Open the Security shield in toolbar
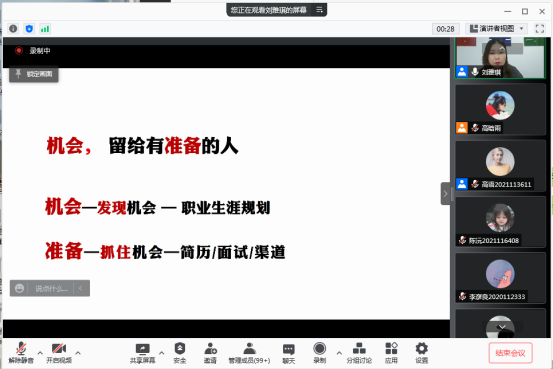This screenshot has height=369, width=553. [180, 353]
